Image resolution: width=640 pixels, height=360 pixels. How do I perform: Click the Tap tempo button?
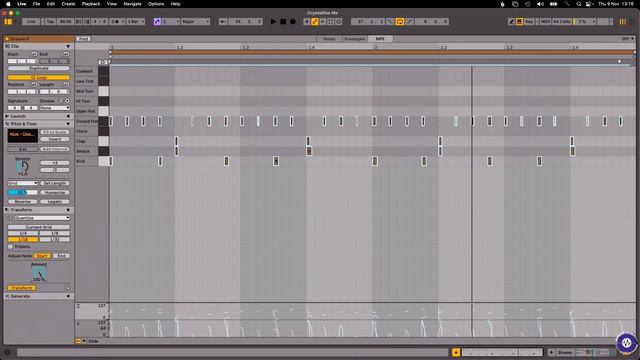(x=50, y=22)
